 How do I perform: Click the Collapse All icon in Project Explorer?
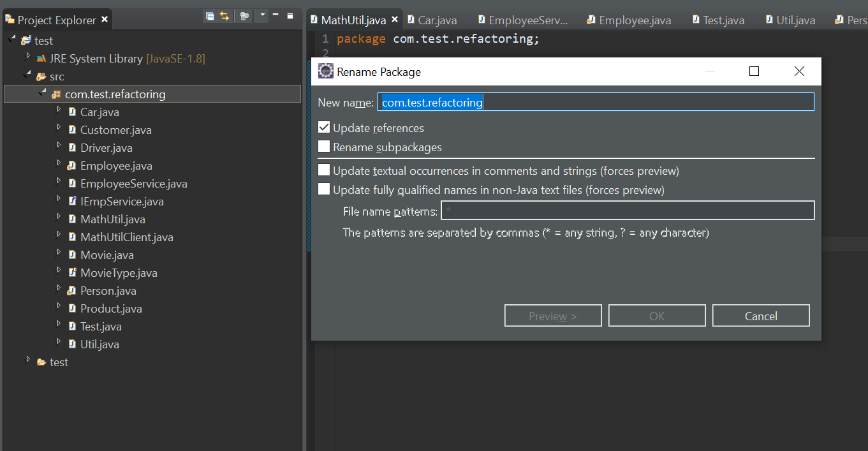(210, 16)
